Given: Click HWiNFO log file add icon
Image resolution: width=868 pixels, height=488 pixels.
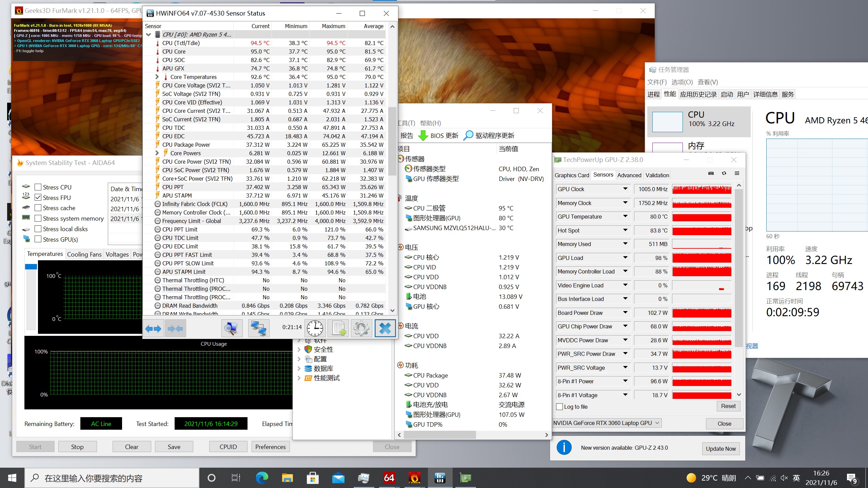Looking at the screenshot, I should point(339,328).
